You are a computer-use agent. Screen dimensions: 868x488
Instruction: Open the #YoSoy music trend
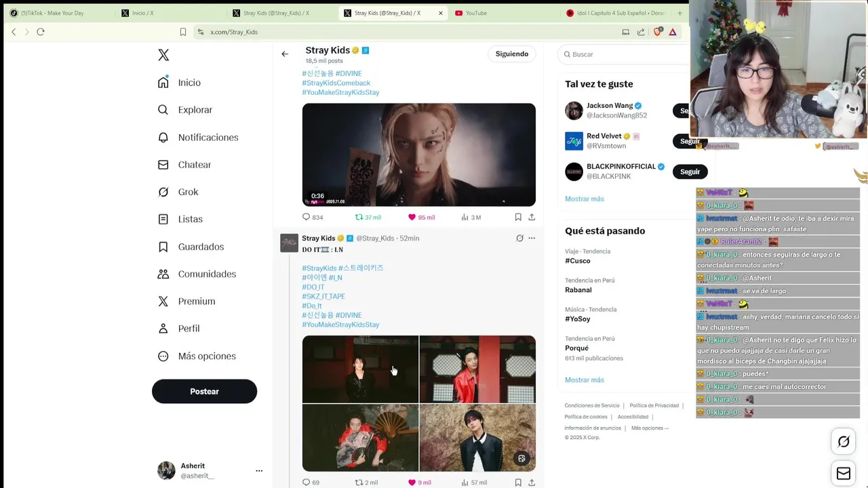(578, 319)
